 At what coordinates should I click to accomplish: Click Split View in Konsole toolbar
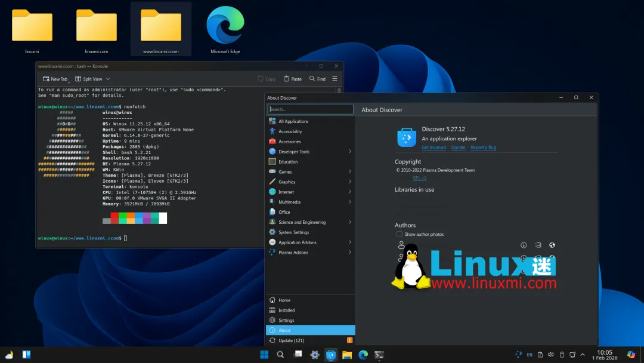pos(89,79)
